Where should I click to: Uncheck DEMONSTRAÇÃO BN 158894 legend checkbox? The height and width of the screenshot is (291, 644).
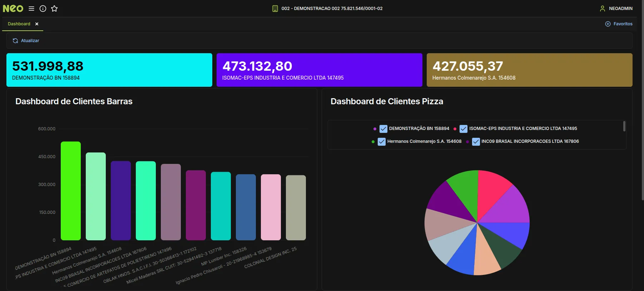click(x=383, y=129)
